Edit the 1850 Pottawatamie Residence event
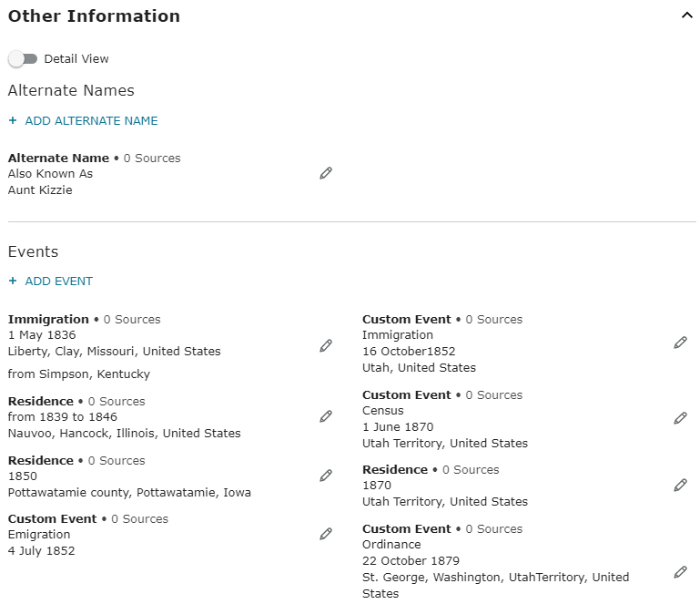Screen dimensions: 700x604 pos(326,476)
